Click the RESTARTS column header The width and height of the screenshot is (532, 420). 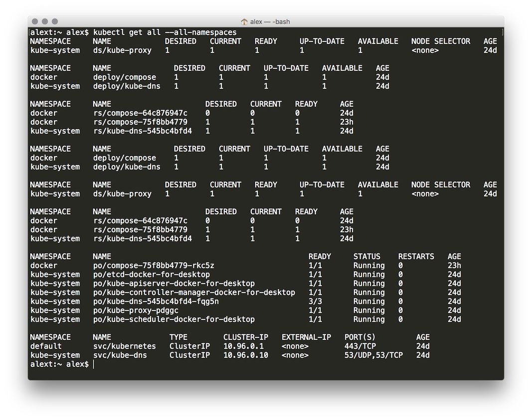click(416, 257)
